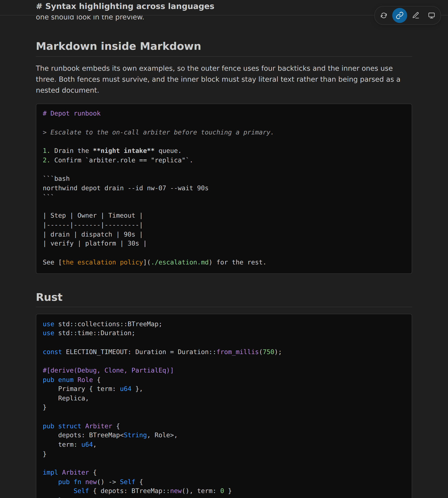Click the "pub struct Arbiter {" line
This screenshot has height=498, width=448.
(81, 426)
